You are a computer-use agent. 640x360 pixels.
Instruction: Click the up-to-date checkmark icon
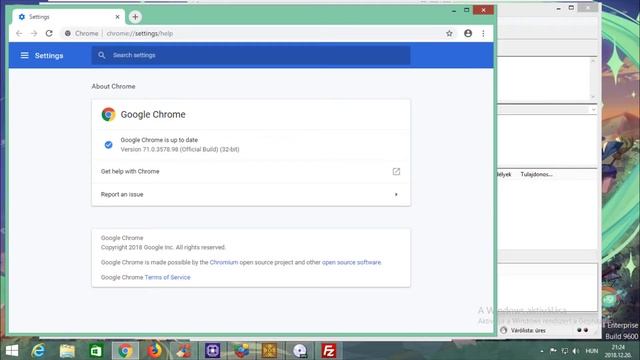click(108, 144)
